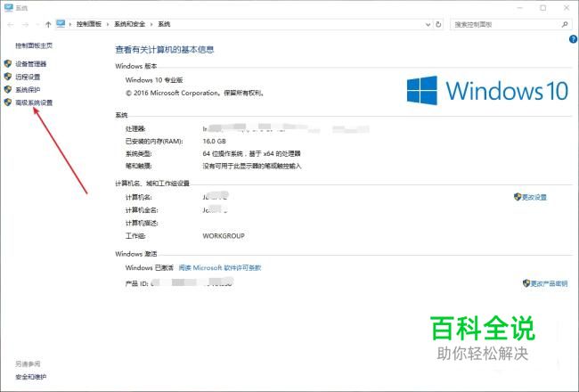This screenshot has width=579, height=392.
Task: Expand chevron after 控制面板 breadcrumb
Action: coord(108,24)
